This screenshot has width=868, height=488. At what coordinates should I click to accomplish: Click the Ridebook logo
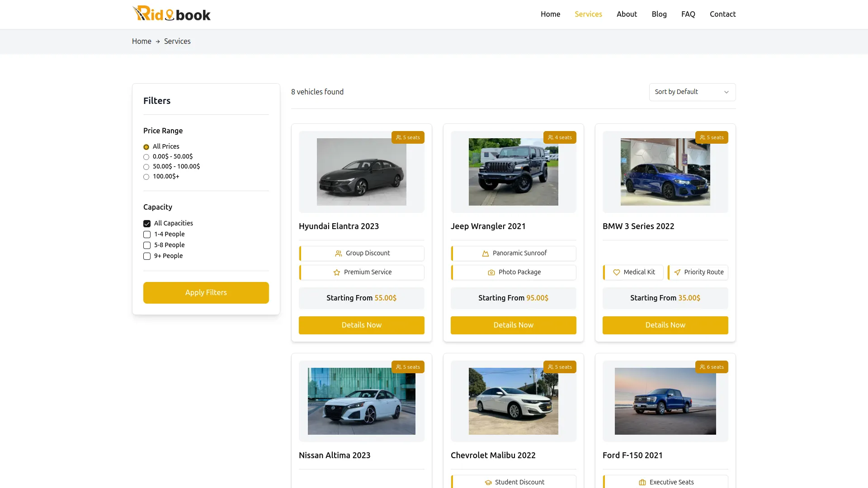171,13
